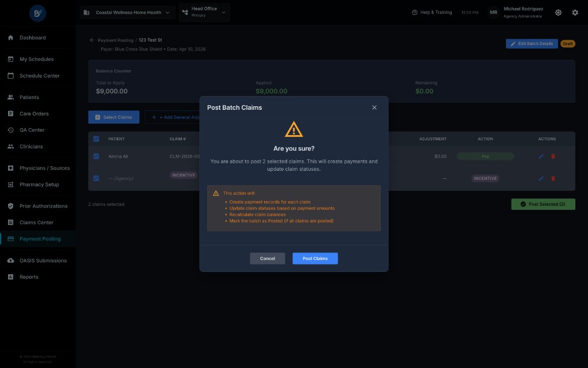
Task: Click the $0.00 Remaining value
Action: point(424,91)
